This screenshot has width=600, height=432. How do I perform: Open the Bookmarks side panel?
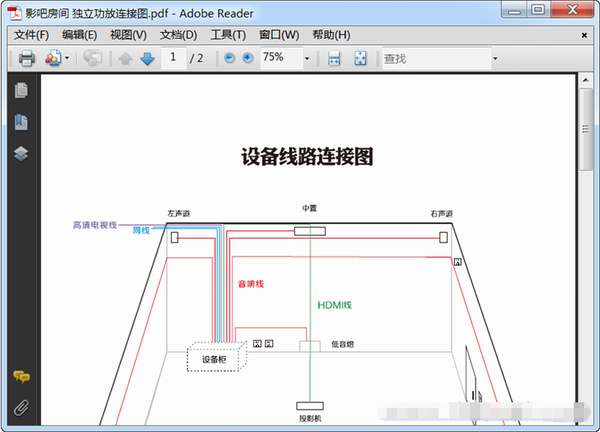coord(20,123)
